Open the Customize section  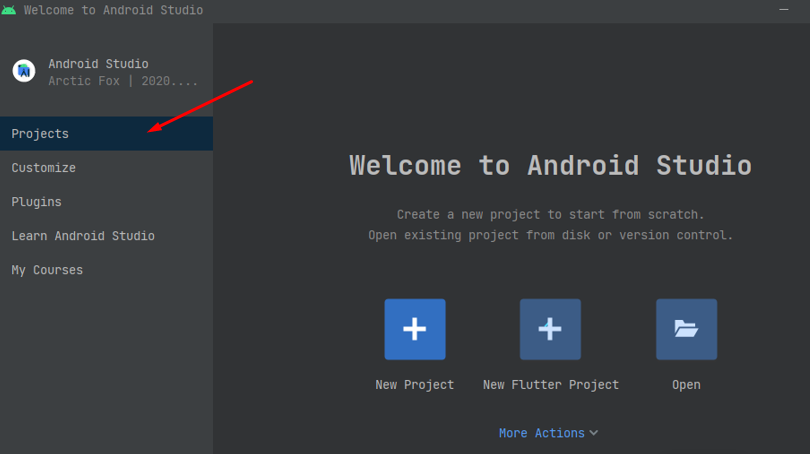point(106,168)
